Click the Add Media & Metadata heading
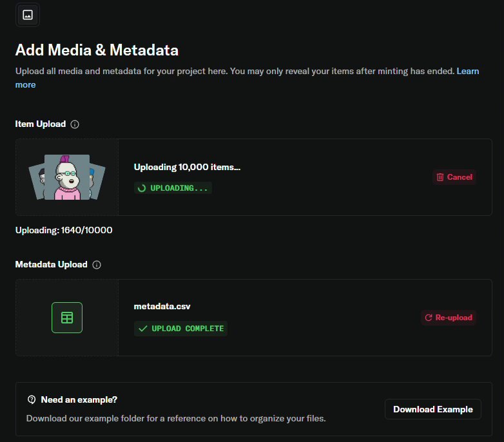The image size is (504, 442). tap(97, 50)
